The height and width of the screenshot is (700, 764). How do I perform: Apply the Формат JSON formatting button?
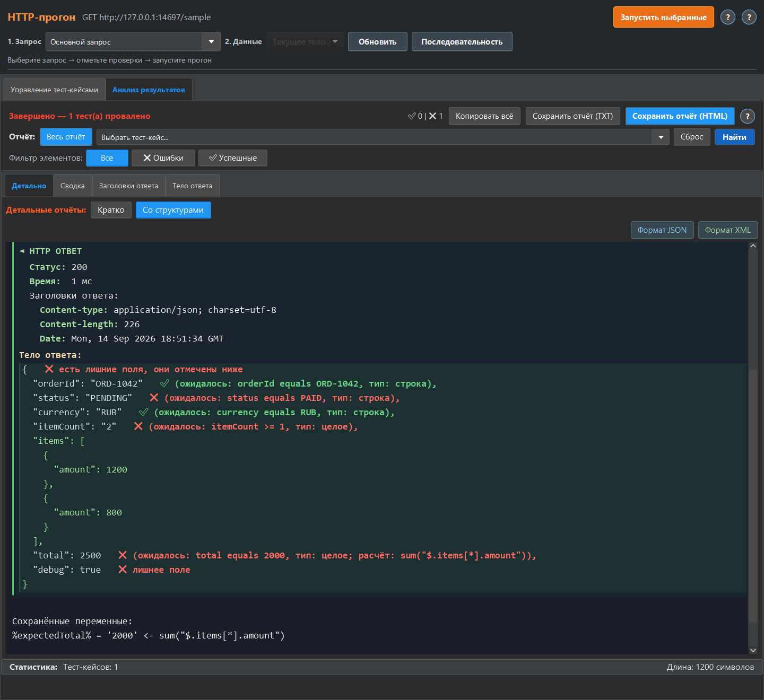662,230
